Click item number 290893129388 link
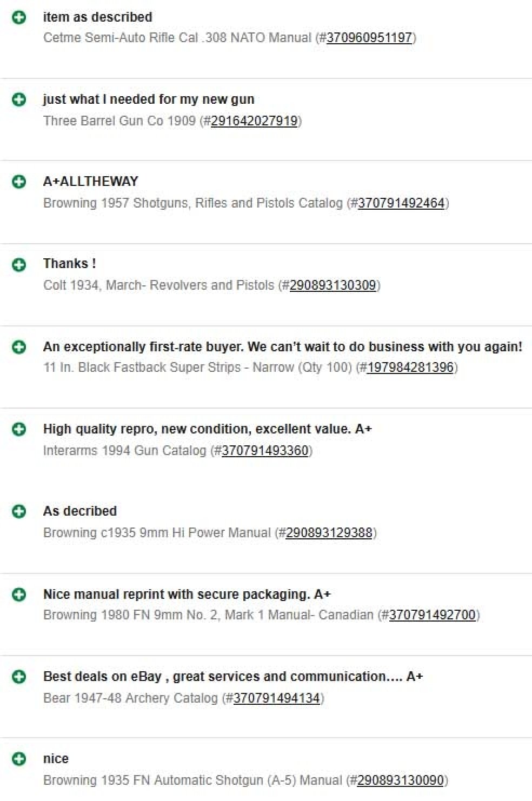Viewport: 532px width, 801px height. tap(329, 532)
